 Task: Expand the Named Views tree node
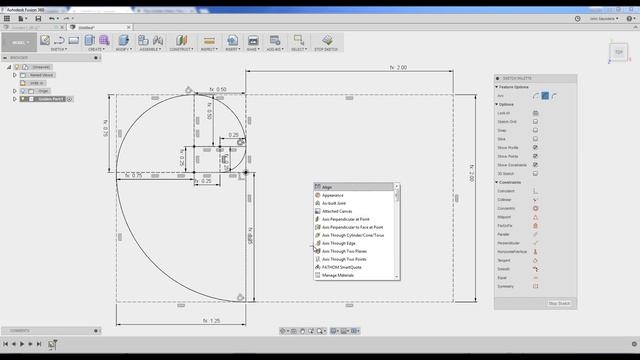15,75
